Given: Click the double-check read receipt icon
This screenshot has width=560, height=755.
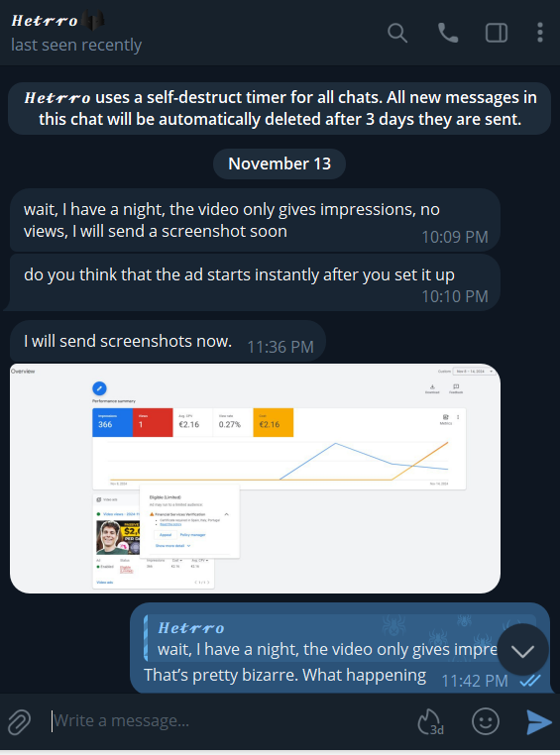Looking at the screenshot, I should click(530, 681).
